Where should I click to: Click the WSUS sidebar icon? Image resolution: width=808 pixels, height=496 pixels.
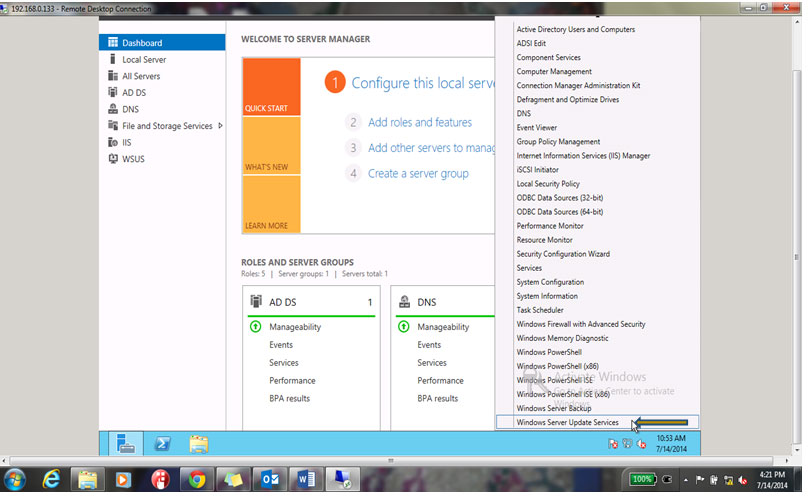pos(113,159)
